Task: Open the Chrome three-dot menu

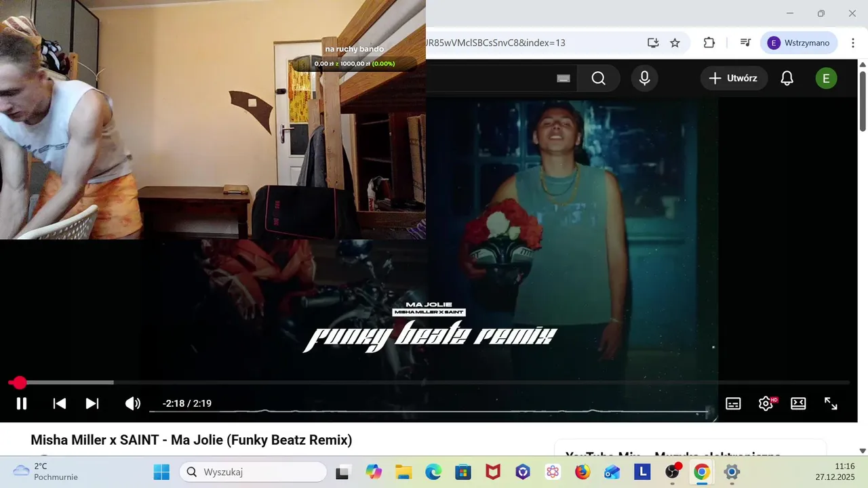Action: click(852, 43)
